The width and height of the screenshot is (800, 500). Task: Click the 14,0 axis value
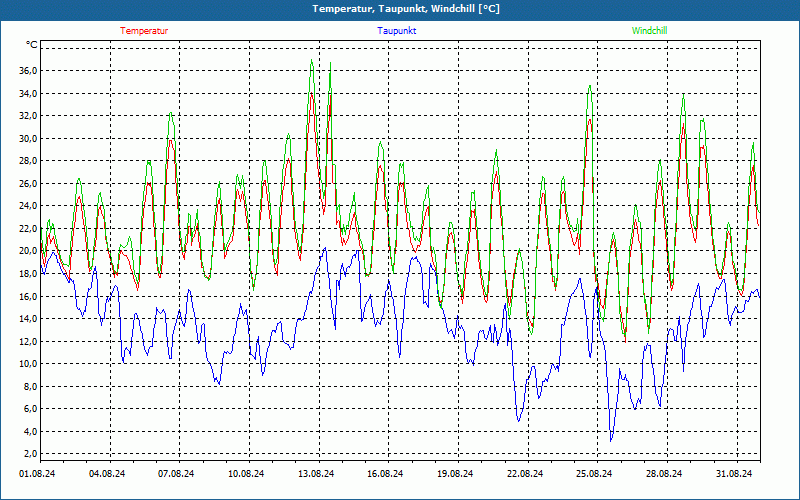coord(28,318)
